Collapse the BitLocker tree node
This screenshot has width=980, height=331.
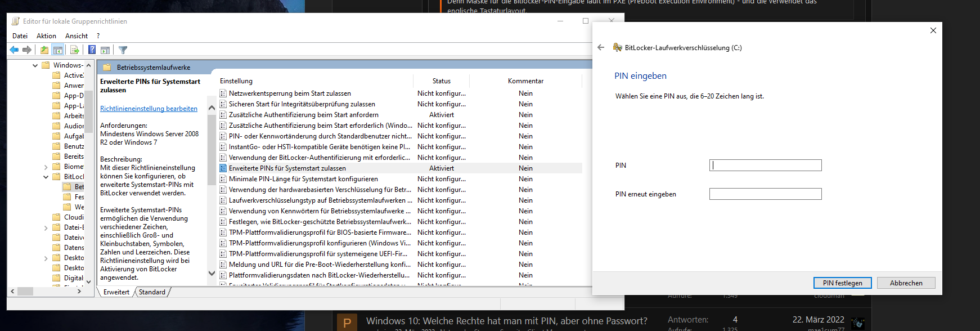pos(46,177)
